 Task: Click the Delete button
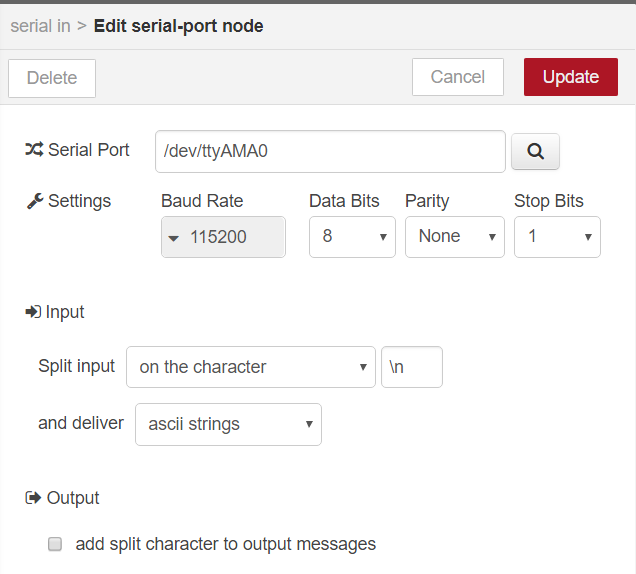tap(52, 78)
